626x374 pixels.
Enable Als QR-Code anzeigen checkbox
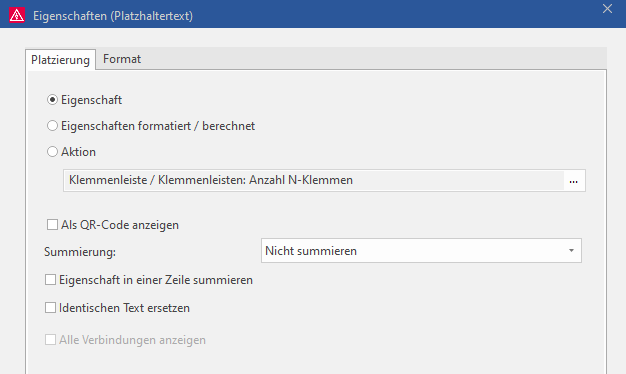(52, 225)
